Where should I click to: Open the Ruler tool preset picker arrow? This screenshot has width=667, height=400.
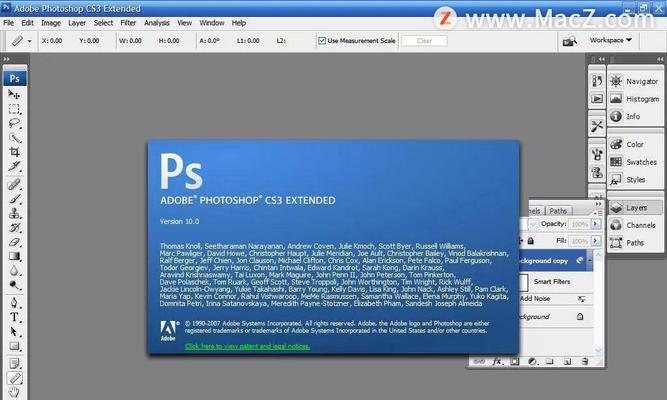click(x=29, y=41)
